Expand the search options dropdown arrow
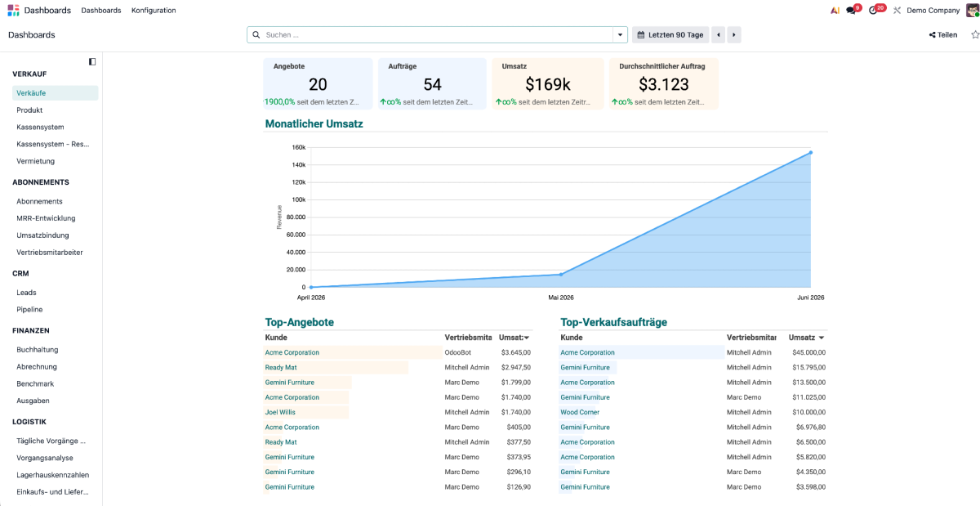 pos(621,35)
